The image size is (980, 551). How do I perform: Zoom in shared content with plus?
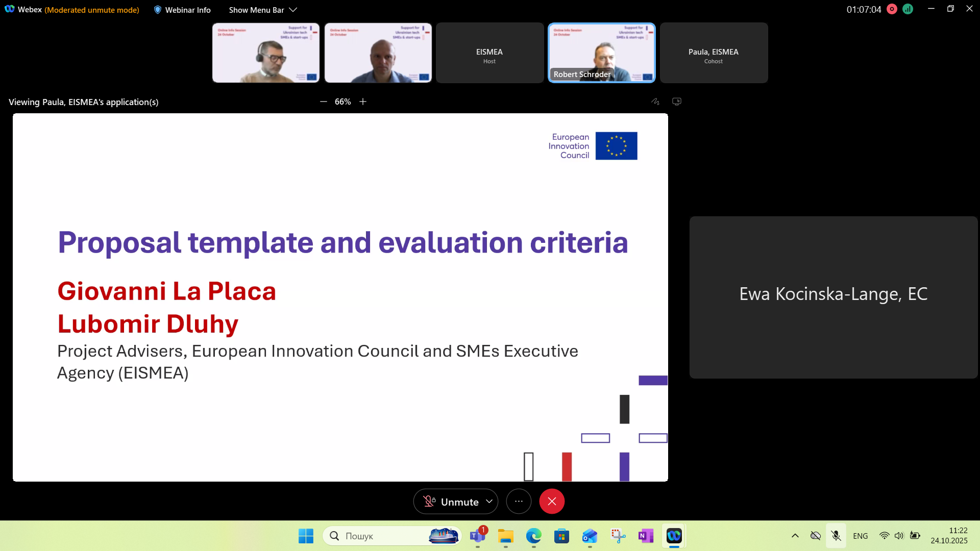(x=363, y=102)
